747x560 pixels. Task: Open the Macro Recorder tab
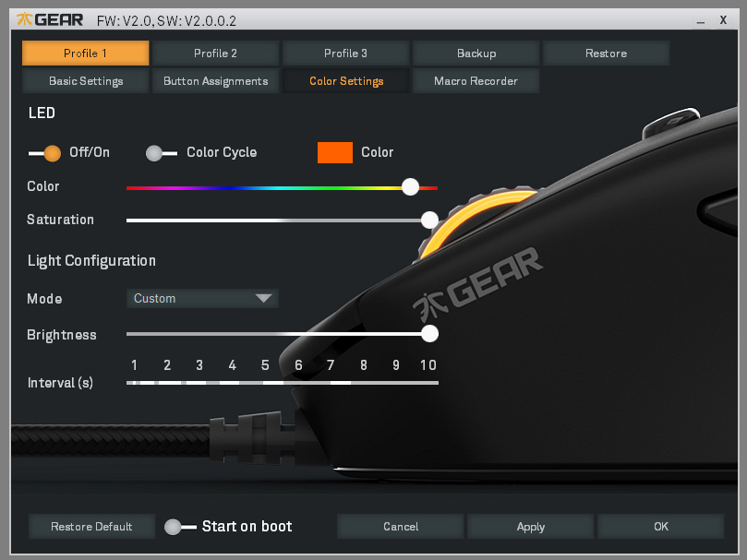[476, 81]
